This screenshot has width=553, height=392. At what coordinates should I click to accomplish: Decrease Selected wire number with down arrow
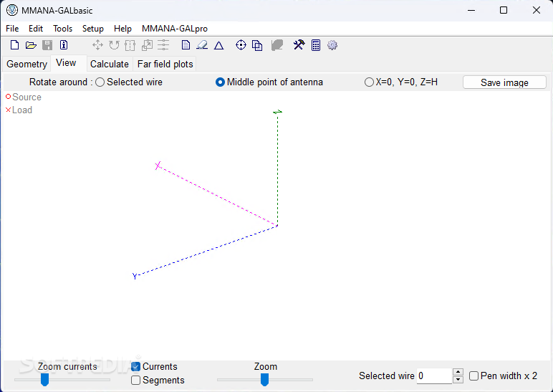pyautogui.click(x=458, y=380)
